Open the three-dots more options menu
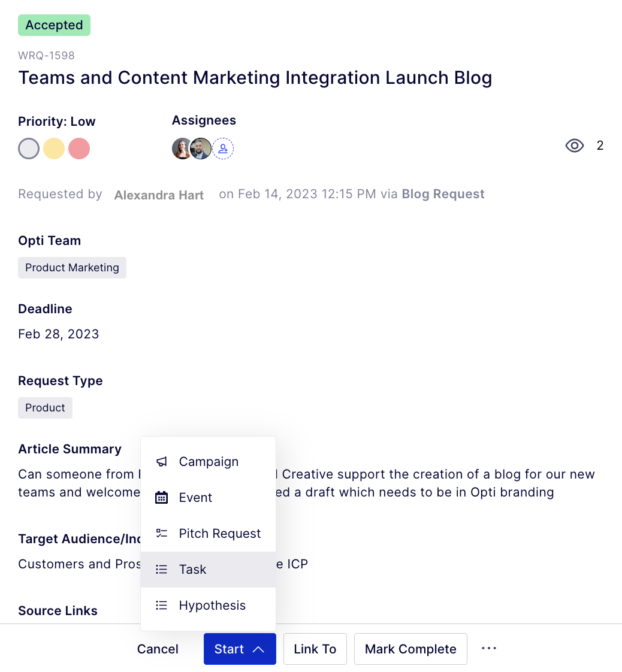 489,649
